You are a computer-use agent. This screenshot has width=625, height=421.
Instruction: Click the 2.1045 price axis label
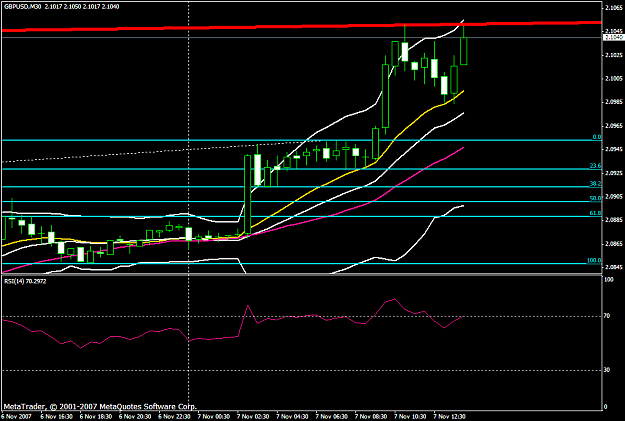[x=614, y=31]
